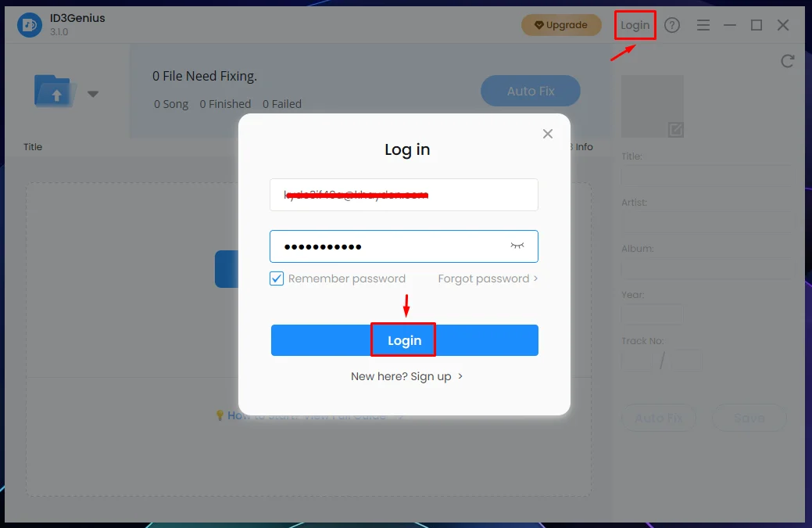812x528 pixels.
Task: Open the New here? Sign up link
Action: (406, 376)
